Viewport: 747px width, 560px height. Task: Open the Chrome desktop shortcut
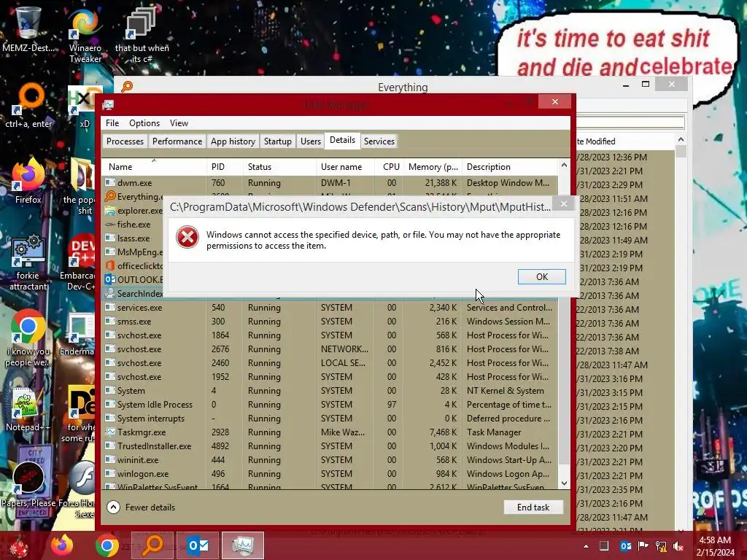[x=28, y=338]
